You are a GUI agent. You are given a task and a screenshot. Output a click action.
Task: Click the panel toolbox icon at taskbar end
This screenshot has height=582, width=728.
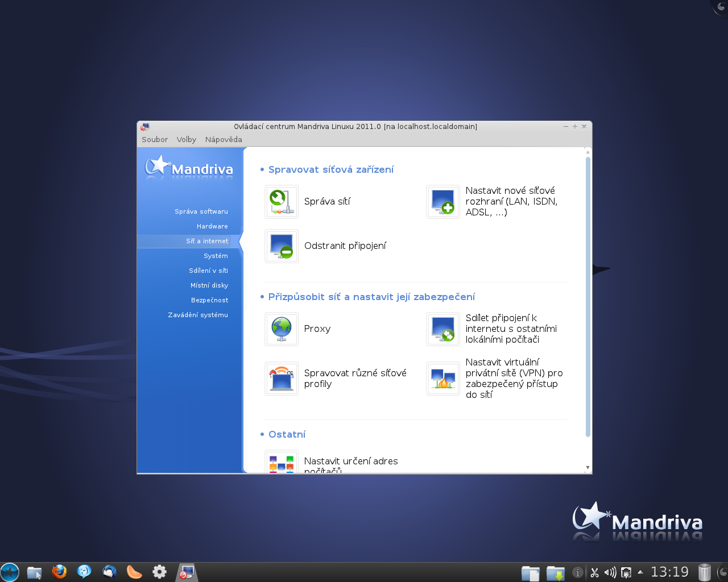tap(722, 572)
